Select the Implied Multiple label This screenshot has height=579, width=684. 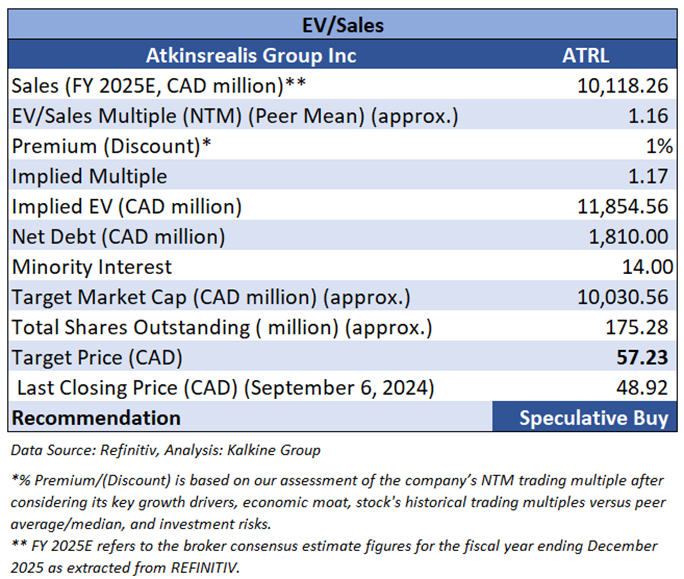tap(89, 176)
